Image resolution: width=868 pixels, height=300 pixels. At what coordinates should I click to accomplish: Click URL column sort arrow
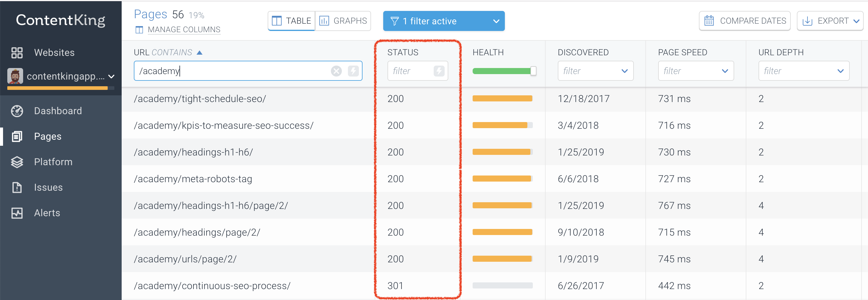(200, 53)
